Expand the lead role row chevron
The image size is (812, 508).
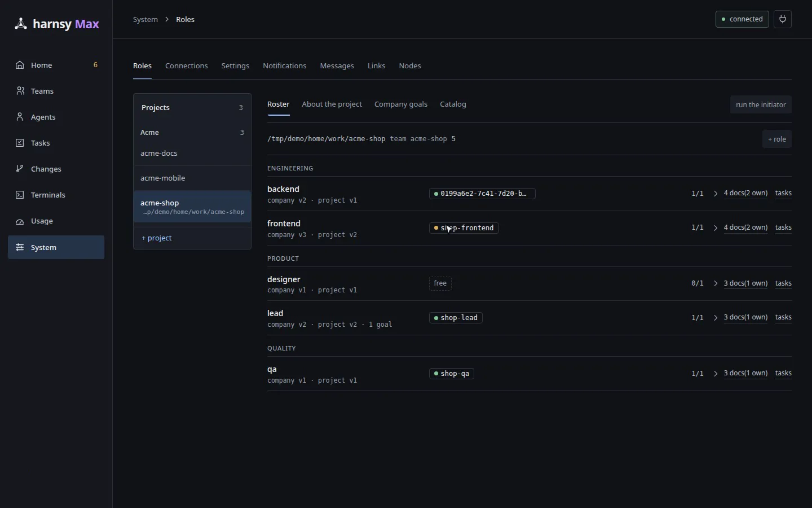[x=716, y=318]
